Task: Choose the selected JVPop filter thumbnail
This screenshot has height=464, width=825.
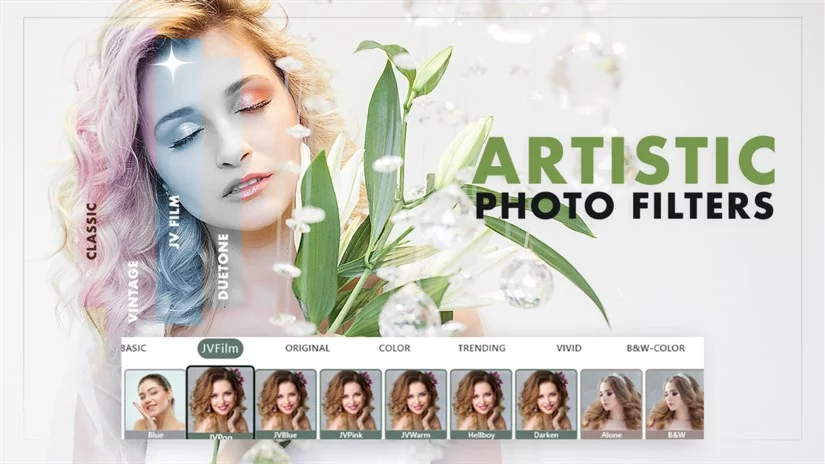Action: tap(220, 402)
